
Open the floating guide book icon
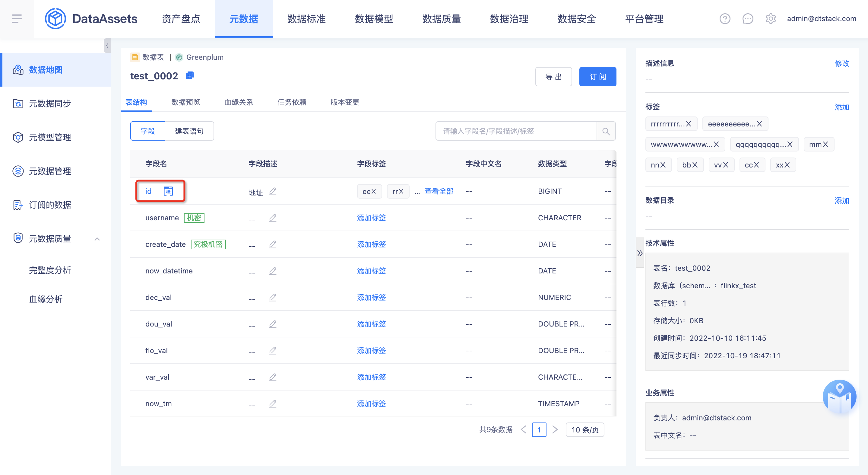pos(839,397)
